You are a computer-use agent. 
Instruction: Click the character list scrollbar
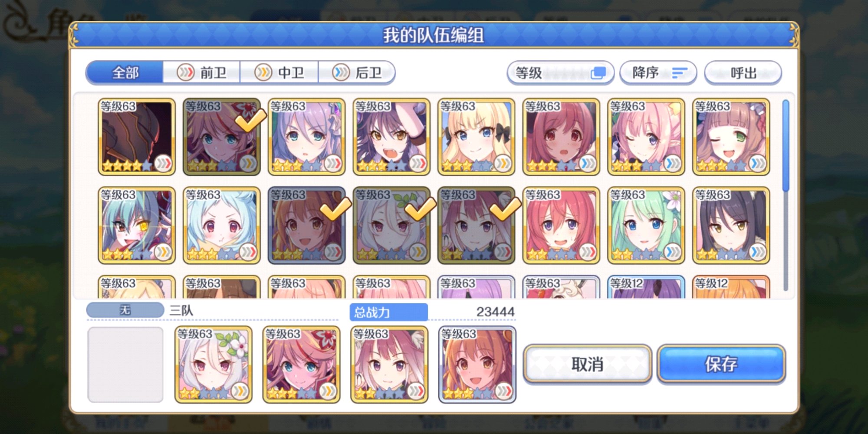pos(786,195)
